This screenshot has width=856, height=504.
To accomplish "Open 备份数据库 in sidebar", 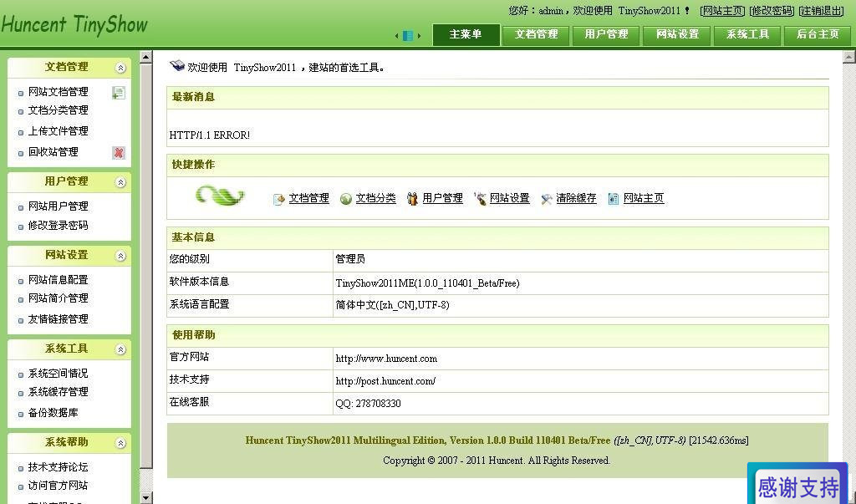I will pyautogui.click(x=53, y=413).
